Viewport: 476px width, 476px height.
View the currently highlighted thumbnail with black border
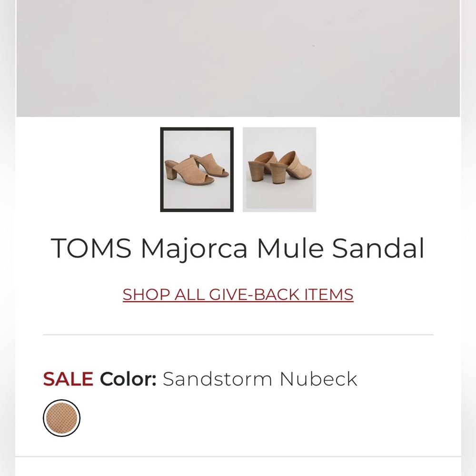coord(197,169)
